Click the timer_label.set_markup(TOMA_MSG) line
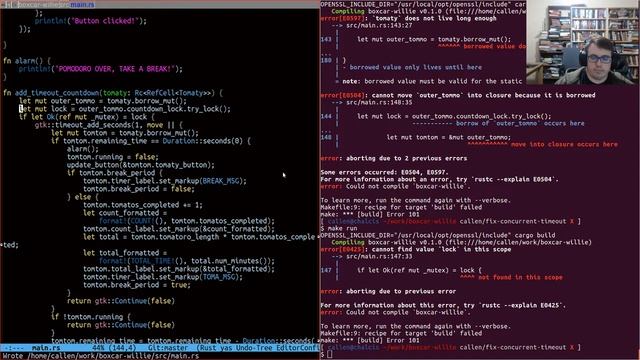The image size is (640, 360). [x=162, y=277]
